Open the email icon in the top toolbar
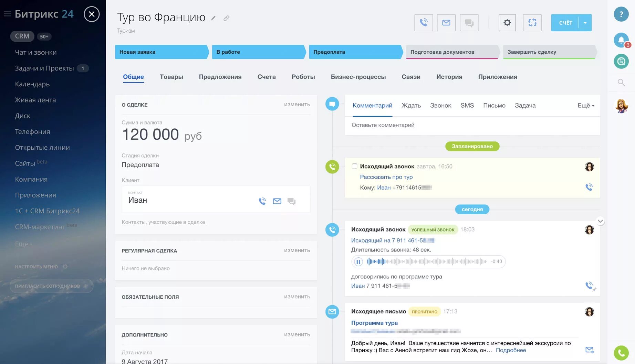 pyautogui.click(x=446, y=22)
